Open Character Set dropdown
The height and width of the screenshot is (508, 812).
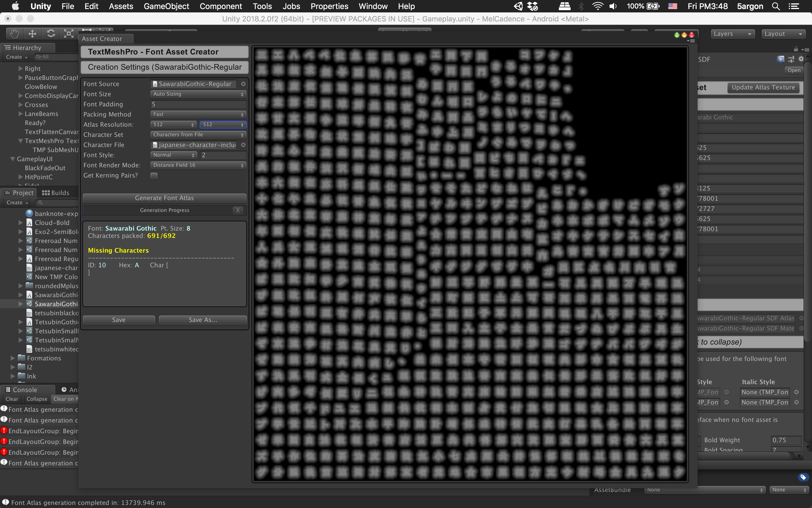click(198, 135)
